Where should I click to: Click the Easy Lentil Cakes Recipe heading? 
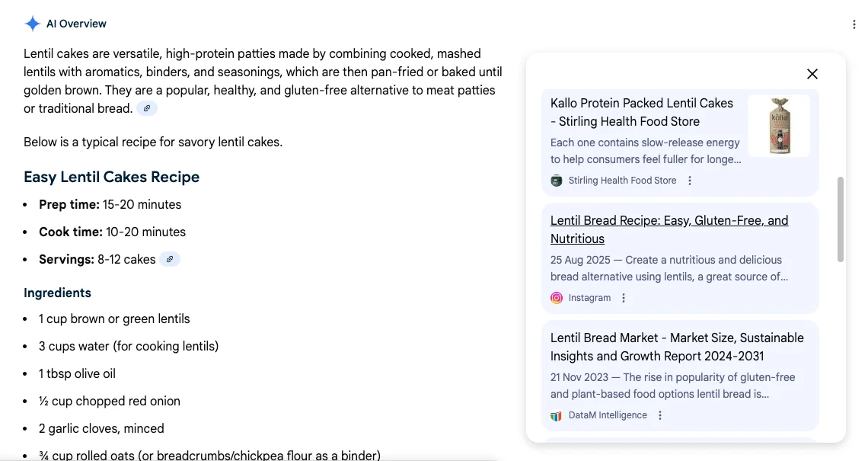[111, 177]
